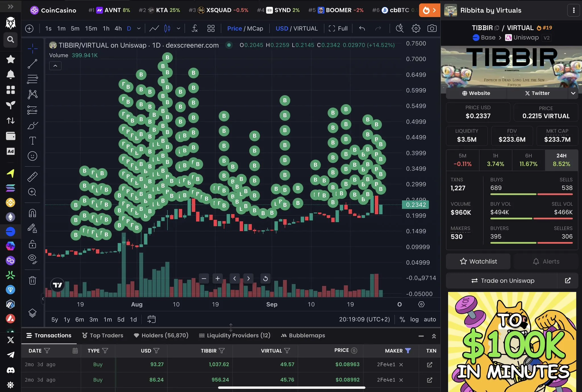
Task: Collapse the chart legend with up arrow
Action: [x=55, y=66]
